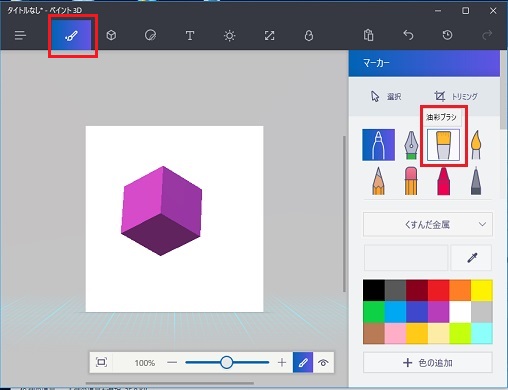Select the Watercolor brush
508x390 pixels.
(476, 145)
